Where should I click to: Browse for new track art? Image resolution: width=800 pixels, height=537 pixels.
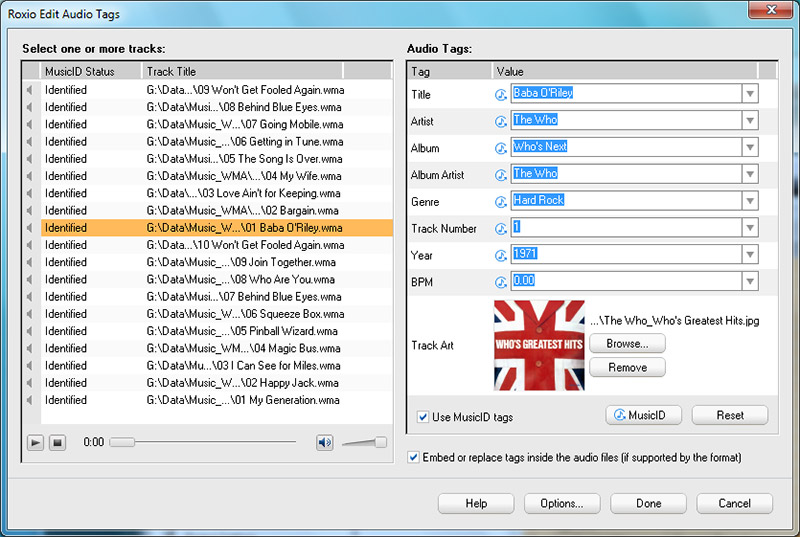click(627, 344)
